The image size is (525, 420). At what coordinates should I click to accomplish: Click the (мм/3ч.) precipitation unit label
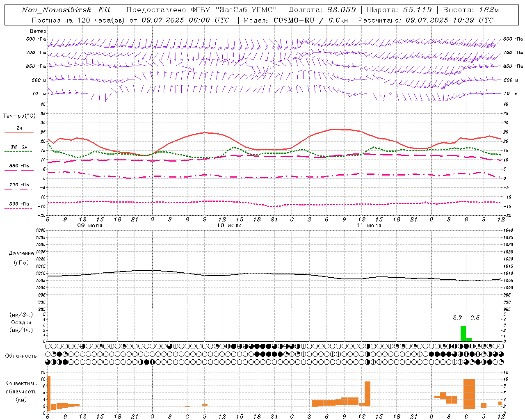[21, 315]
